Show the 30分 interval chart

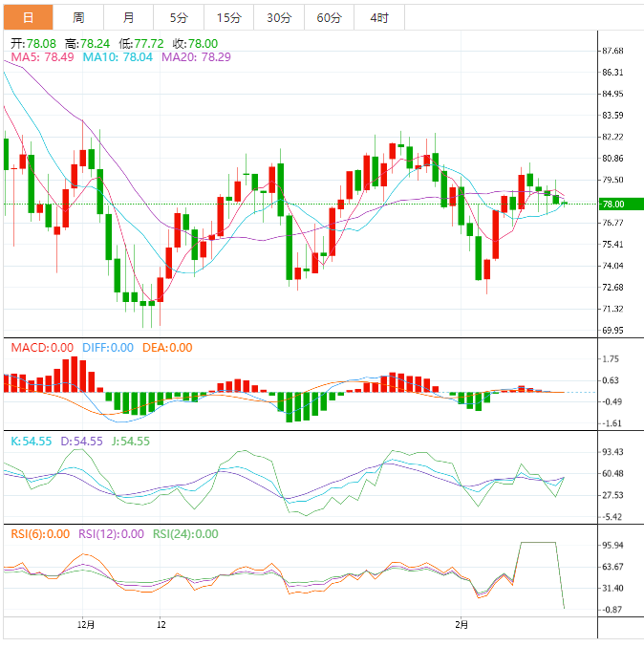pyautogui.click(x=279, y=17)
